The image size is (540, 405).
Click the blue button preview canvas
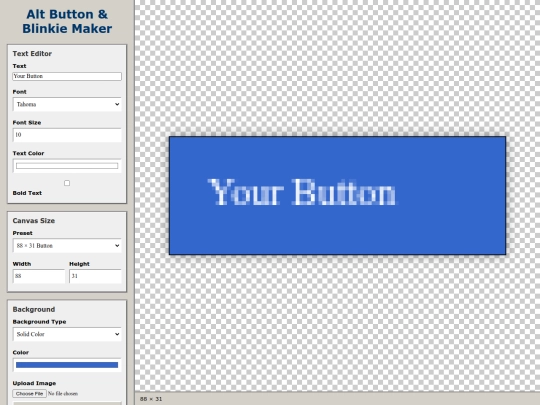pos(337,196)
